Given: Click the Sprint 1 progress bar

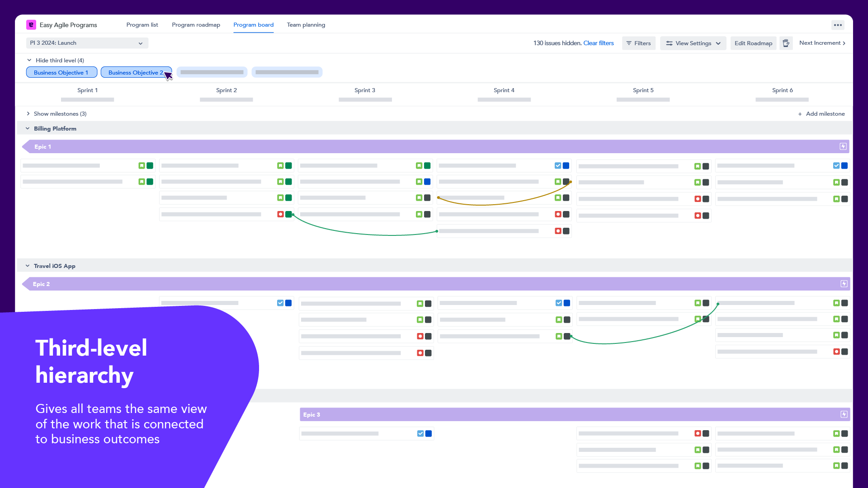Looking at the screenshot, I should point(87,99).
